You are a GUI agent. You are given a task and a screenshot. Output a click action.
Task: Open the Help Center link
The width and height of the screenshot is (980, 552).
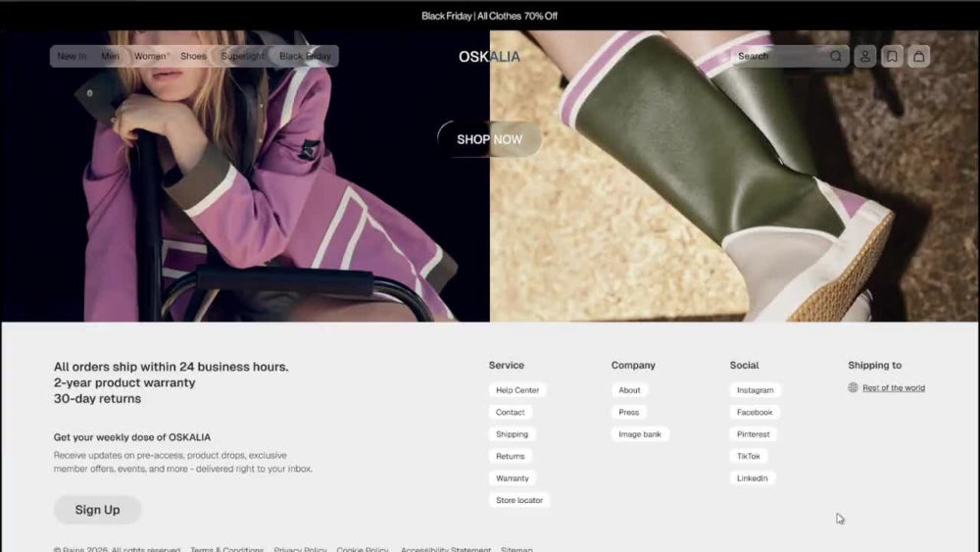tap(517, 390)
